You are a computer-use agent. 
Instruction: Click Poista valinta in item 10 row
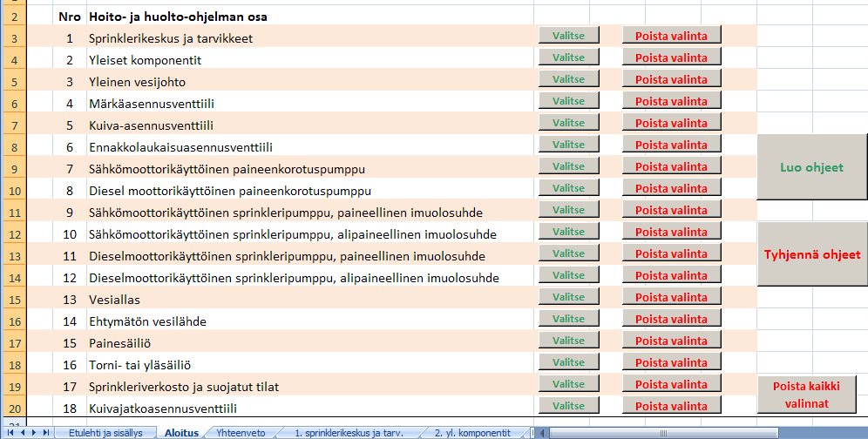[x=672, y=232]
